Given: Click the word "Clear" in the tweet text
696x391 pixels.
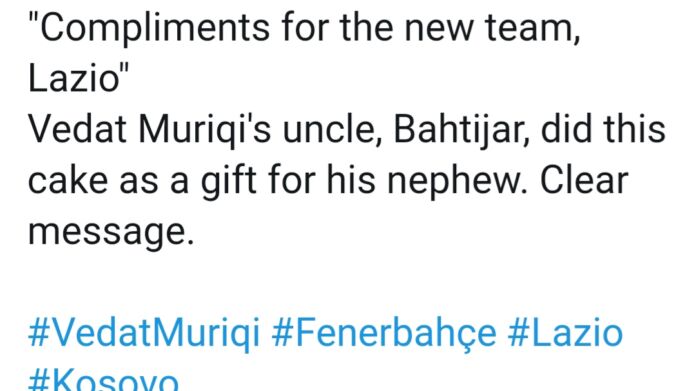Looking at the screenshot, I should (584, 182).
